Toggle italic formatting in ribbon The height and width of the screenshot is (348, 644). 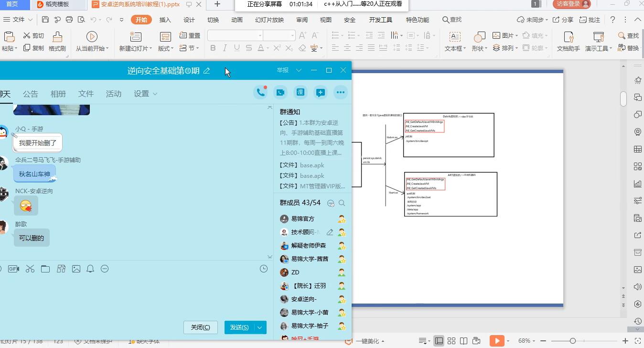point(225,48)
